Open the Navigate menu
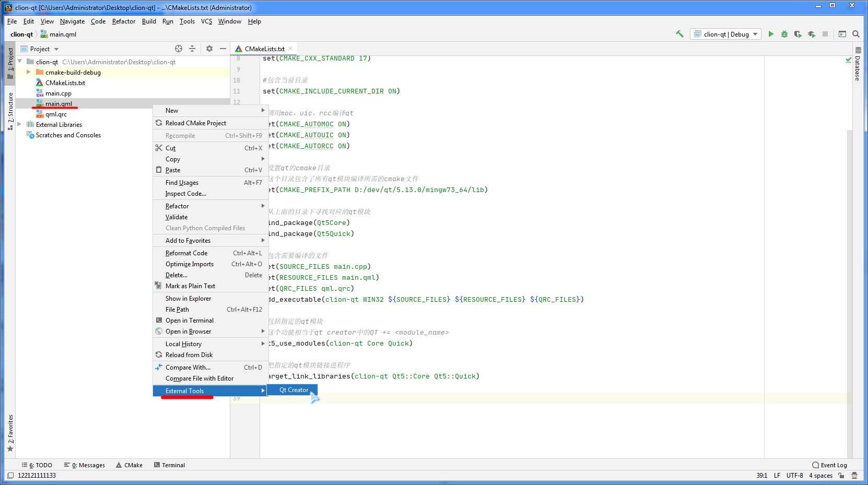The width and height of the screenshot is (868, 485). 72,21
